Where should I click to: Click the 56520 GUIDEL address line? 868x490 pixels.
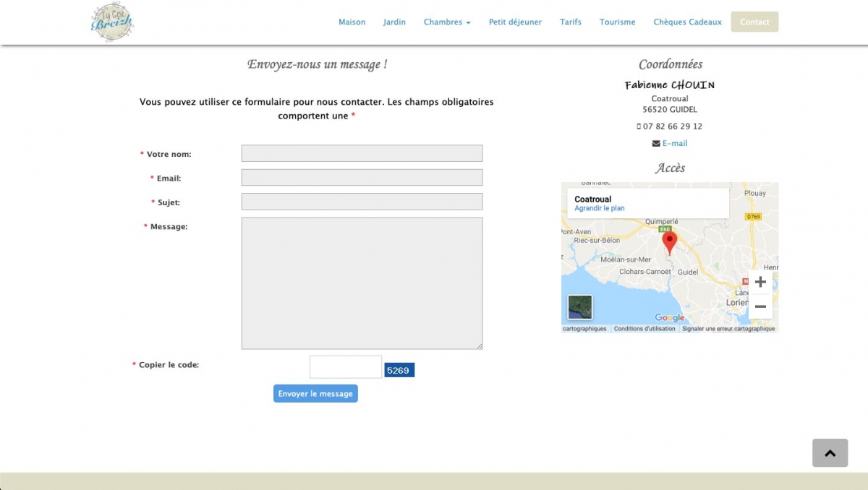tap(670, 110)
